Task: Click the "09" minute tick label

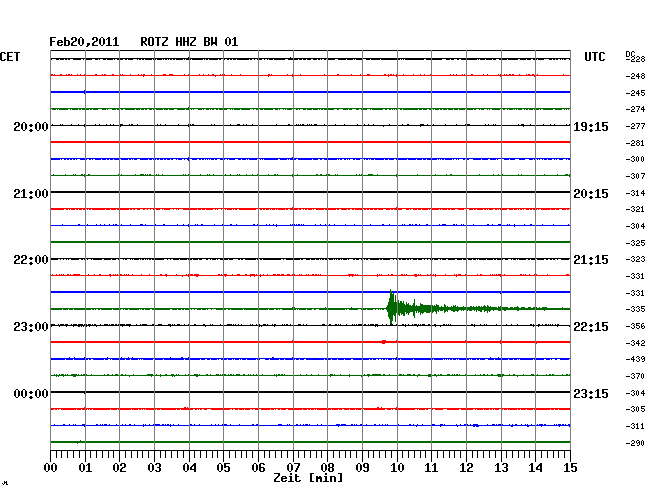Action: click(362, 468)
